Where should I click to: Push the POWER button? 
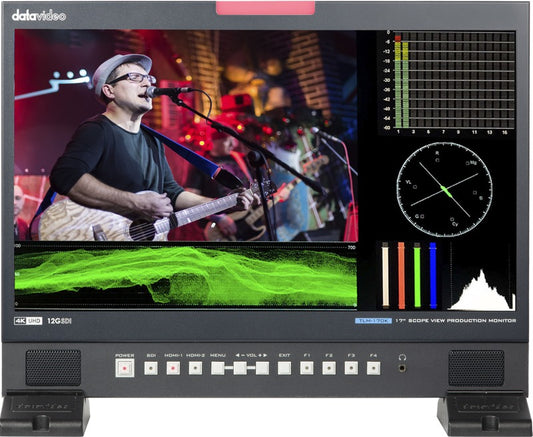point(124,368)
